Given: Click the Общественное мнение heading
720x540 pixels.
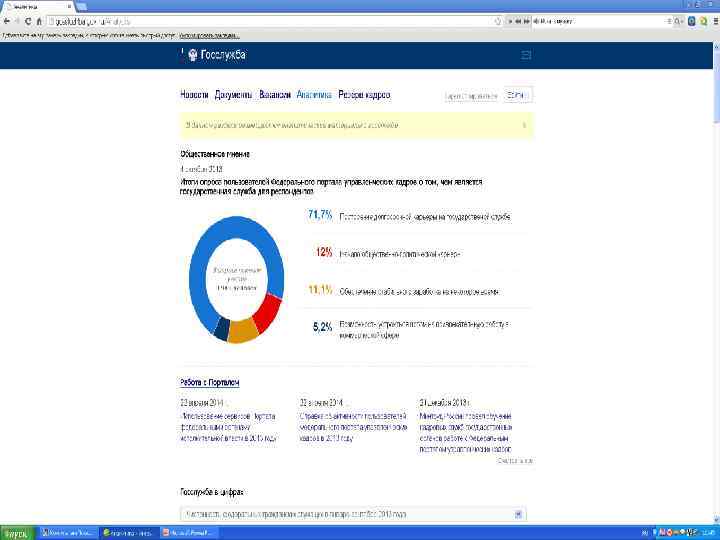Looking at the screenshot, I should coord(215,154).
